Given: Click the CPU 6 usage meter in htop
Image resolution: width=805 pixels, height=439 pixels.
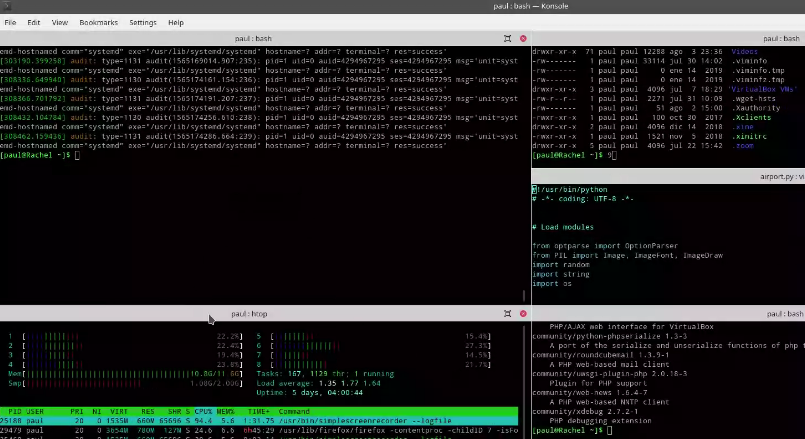Looking at the screenshot, I should [x=373, y=346].
